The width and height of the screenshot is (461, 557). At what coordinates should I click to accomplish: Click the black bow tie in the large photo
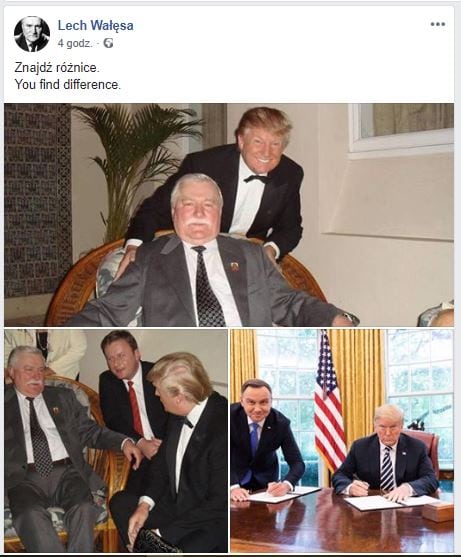point(256,179)
